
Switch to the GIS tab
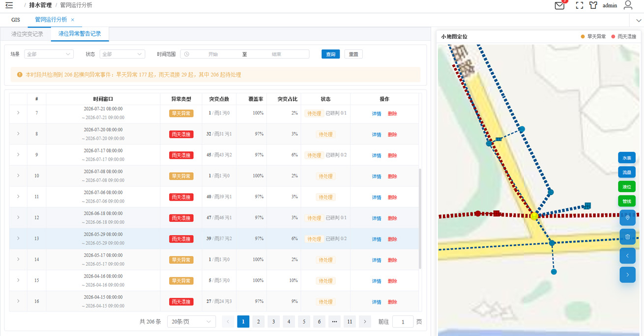(16, 20)
